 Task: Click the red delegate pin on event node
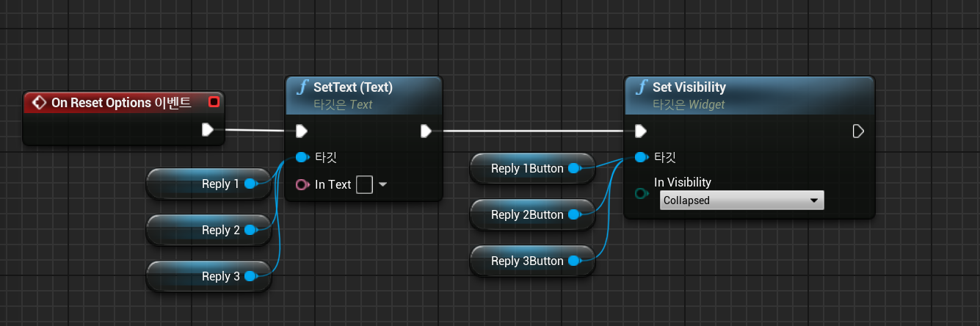214,101
